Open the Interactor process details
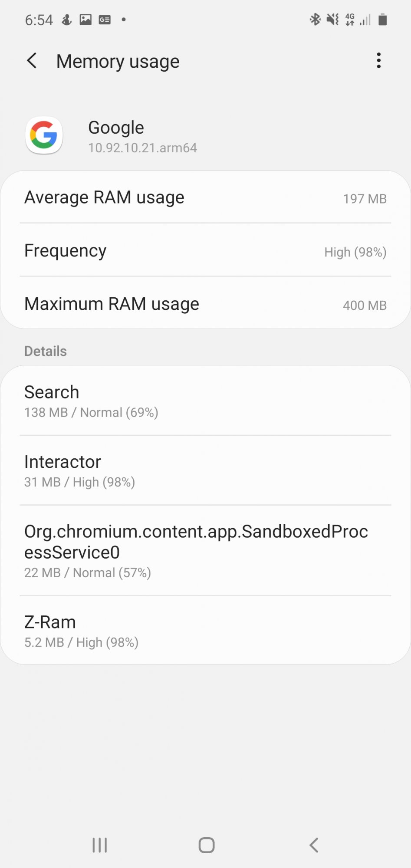Viewport: 411px width, 868px height. [x=205, y=470]
